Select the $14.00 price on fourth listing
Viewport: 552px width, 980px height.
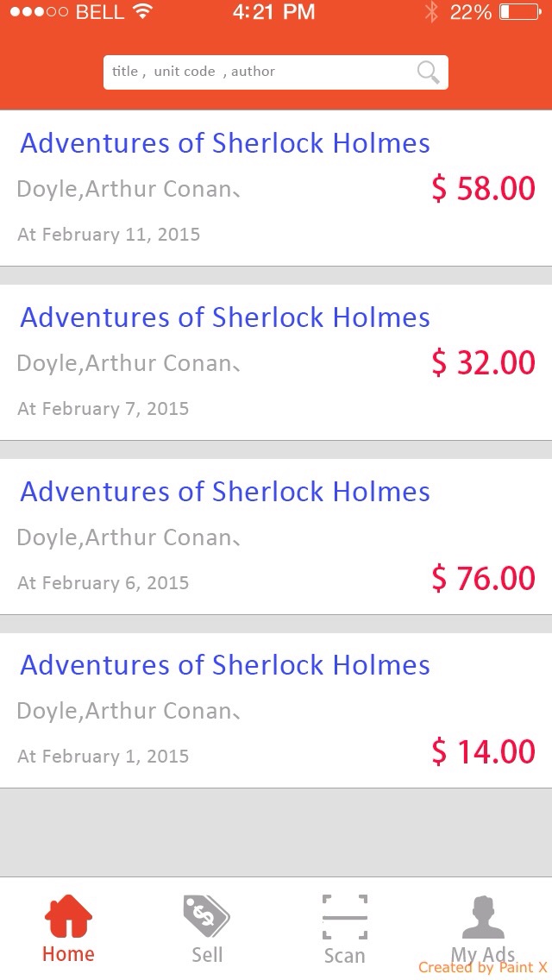point(483,752)
